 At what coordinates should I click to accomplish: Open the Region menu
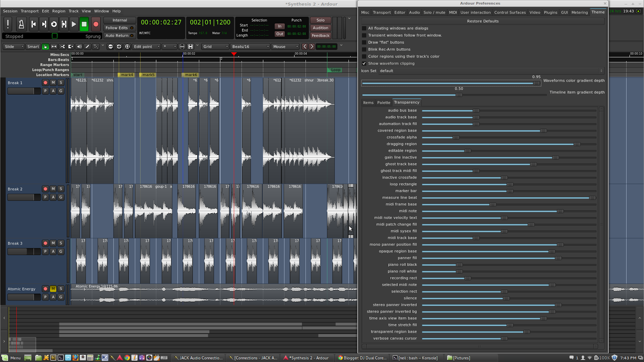click(59, 11)
